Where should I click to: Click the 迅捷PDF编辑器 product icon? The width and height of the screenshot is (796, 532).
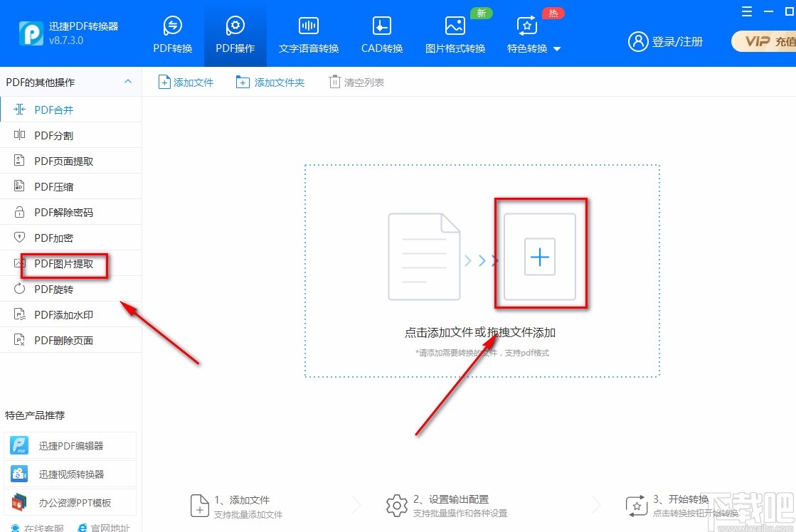click(x=19, y=446)
